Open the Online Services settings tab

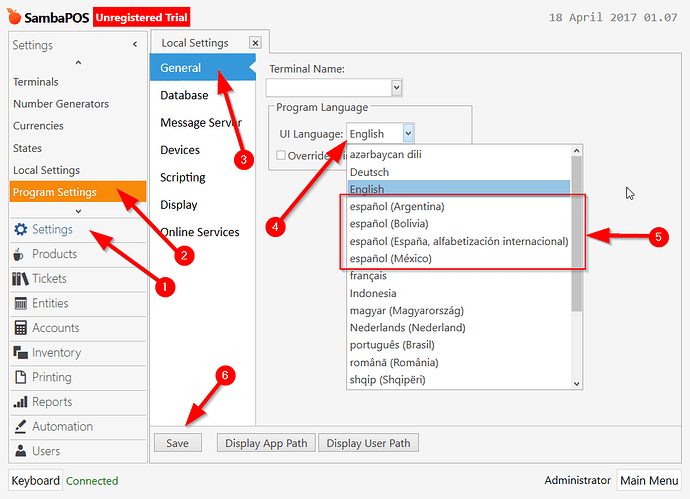click(x=202, y=232)
